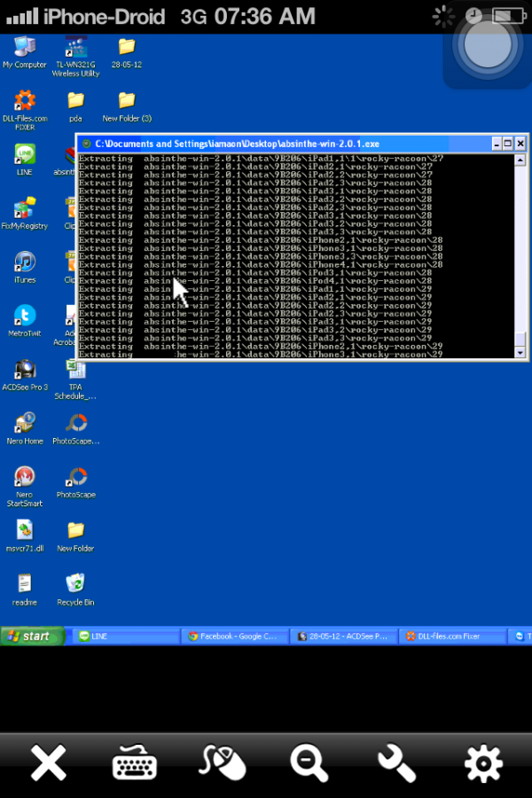The image size is (532, 798).
Task: Open the on-screen keyboard icon
Action: tap(134, 763)
